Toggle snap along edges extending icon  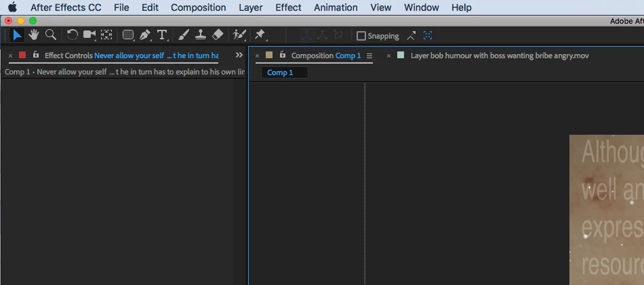pyautogui.click(x=411, y=36)
